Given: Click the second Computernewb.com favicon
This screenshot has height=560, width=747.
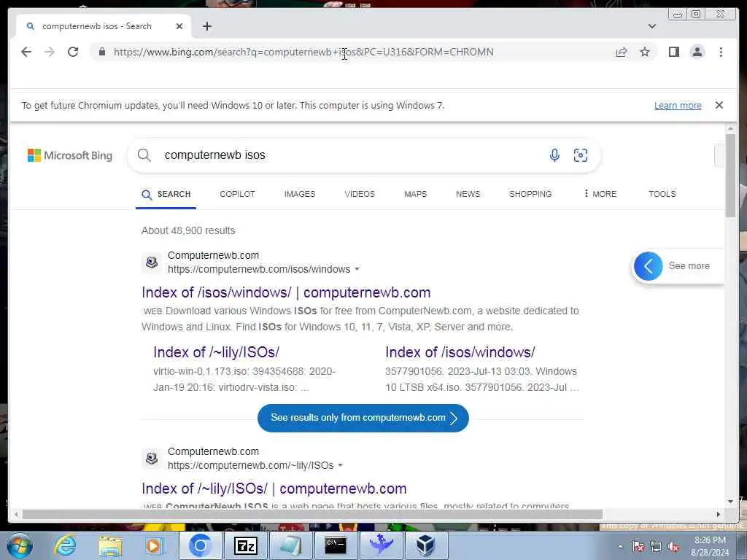Looking at the screenshot, I should pos(152,459).
